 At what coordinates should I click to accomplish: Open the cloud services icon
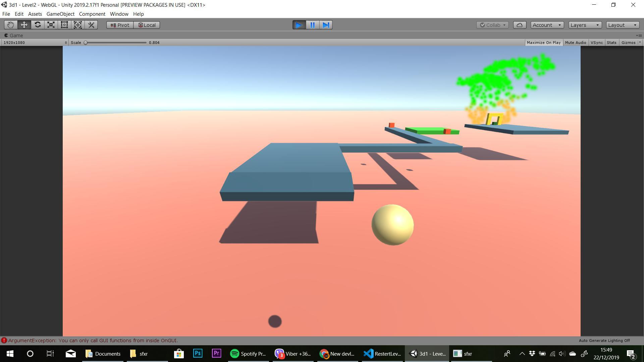[x=520, y=25]
